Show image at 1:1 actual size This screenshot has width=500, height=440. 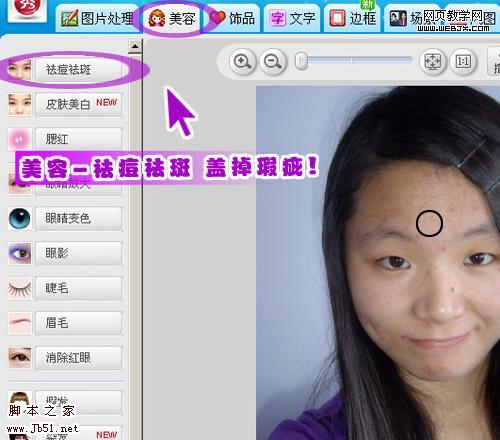pos(463,62)
